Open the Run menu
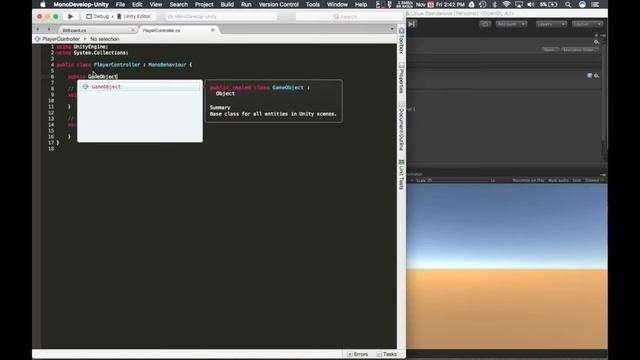The image size is (640, 360). coord(246,4)
